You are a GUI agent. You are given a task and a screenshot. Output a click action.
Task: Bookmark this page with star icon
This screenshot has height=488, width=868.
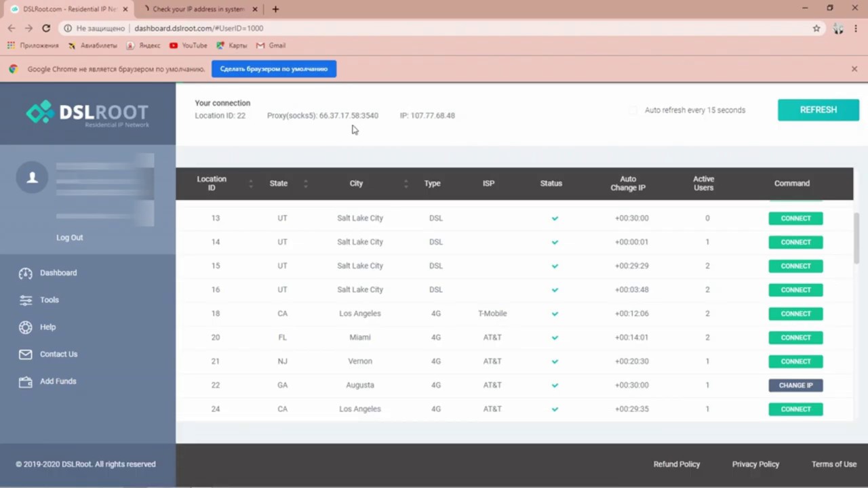coord(816,28)
